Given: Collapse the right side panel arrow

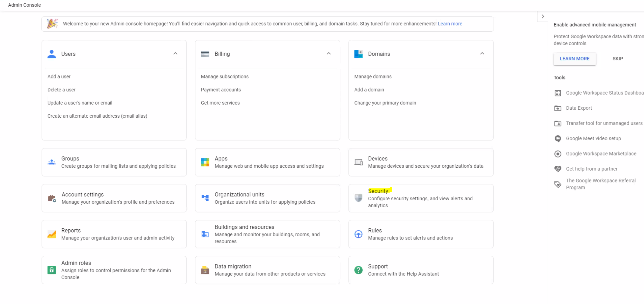Looking at the screenshot, I should point(543,16).
